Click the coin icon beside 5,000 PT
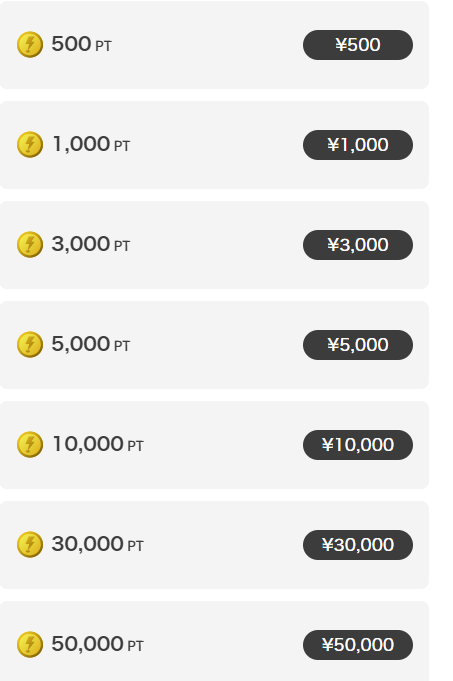 pos(30,344)
